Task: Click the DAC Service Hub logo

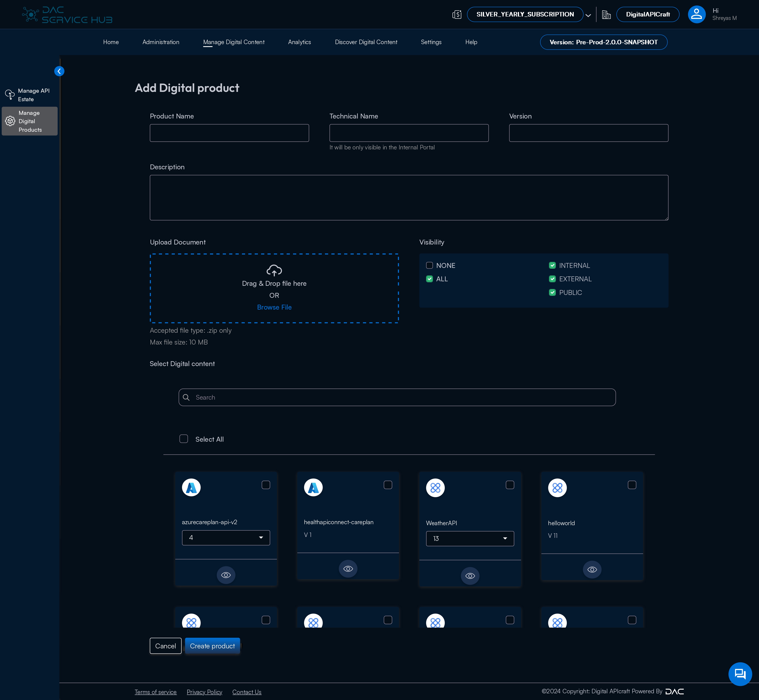Action: pos(67,15)
